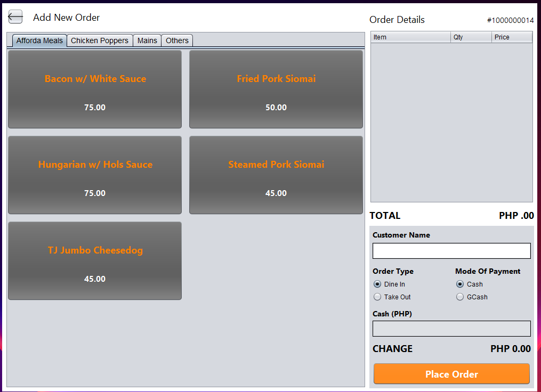Switch to the Afforda Meals tab

click(x=39, y=40)
